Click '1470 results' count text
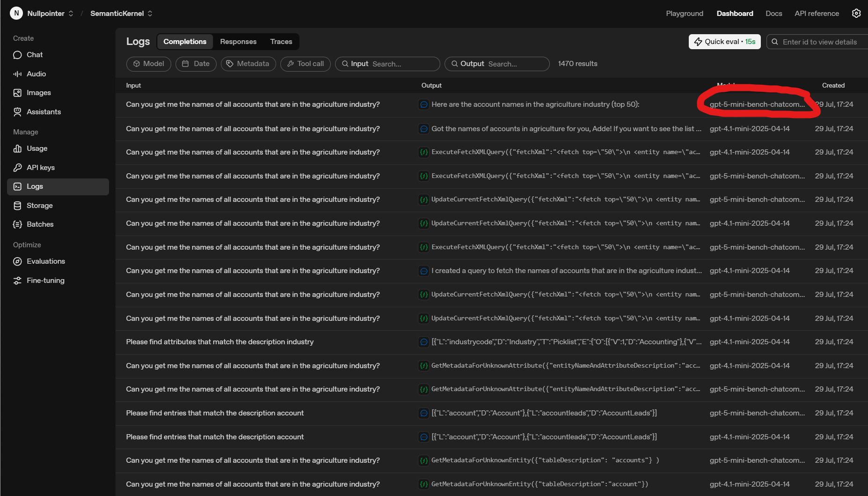Screen dimensions: 868x496 (577, 64)
